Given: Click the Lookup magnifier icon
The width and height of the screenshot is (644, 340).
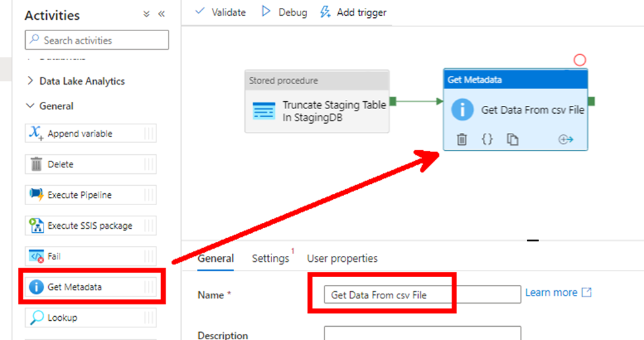Looking at the screenshot, I should [x=36, y=318].
